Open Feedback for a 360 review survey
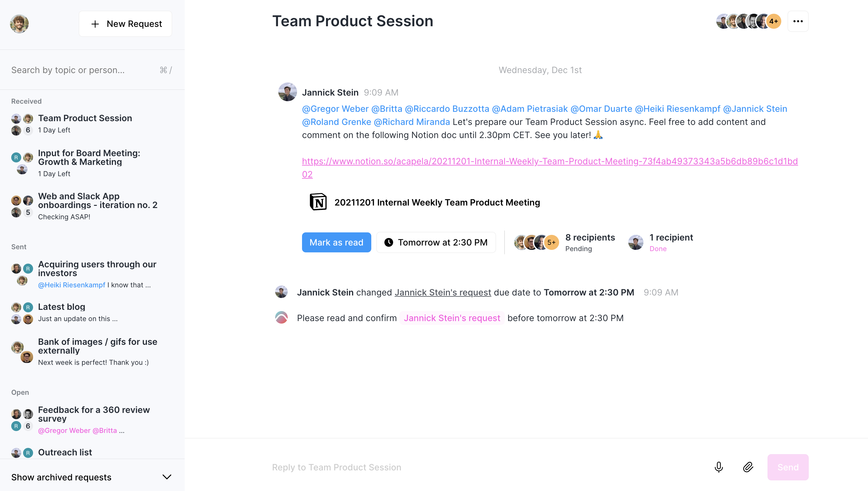868x491 pixels. (94, 414)
